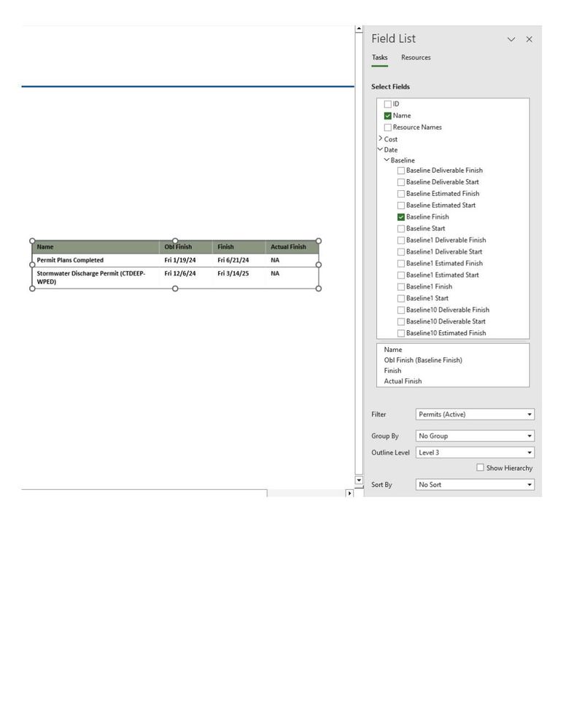Viewport: 563px width, 728px height.
Task: Click the Actual Finish column header
Action: (292, 247)
